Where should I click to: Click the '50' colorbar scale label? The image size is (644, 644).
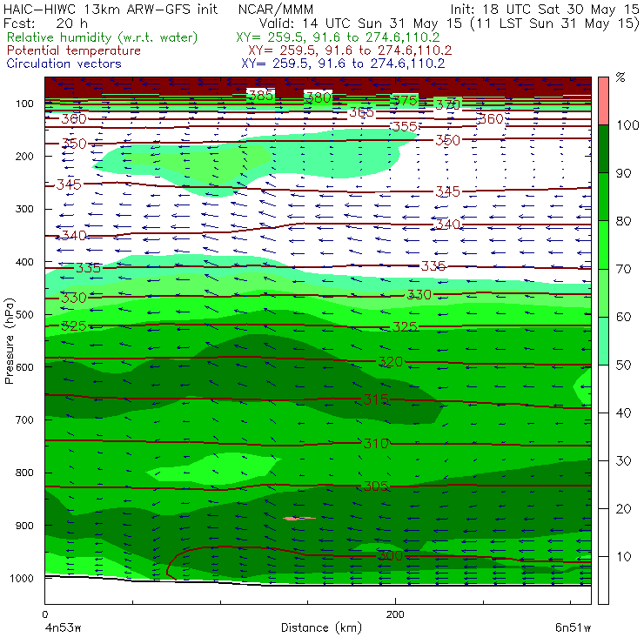(623, 366)
